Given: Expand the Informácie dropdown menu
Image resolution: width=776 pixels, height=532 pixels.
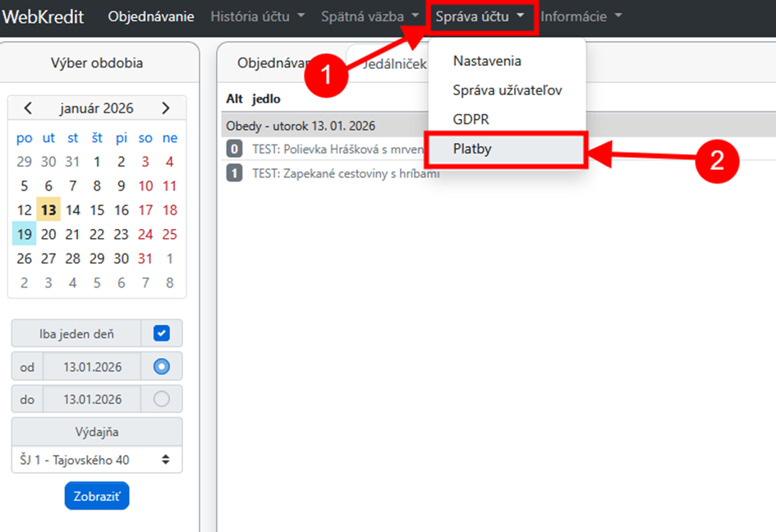Looking at the screenshot, I should [x=581, y=16].
